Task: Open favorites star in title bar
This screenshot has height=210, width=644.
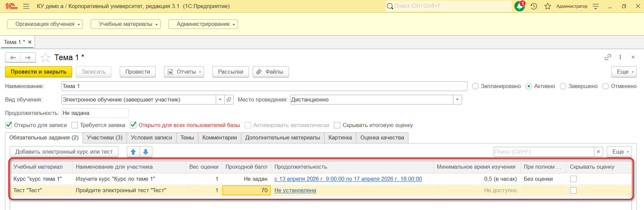Action: coord(548,6)
